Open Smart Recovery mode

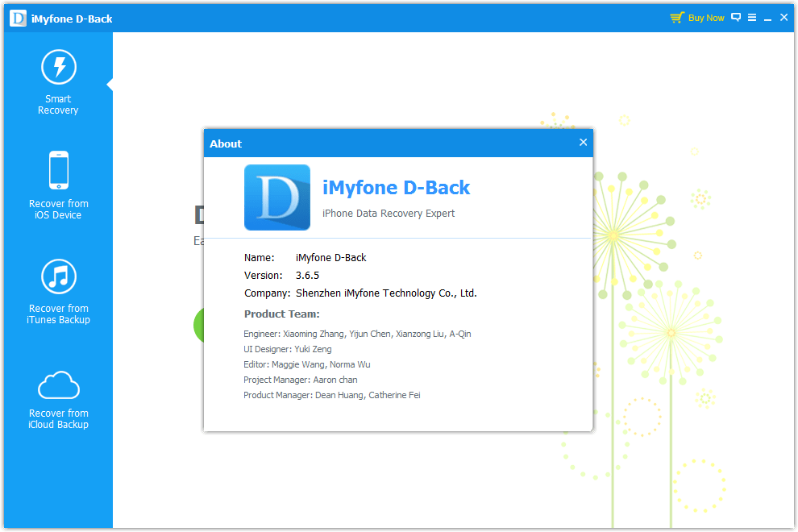[58, 82]
